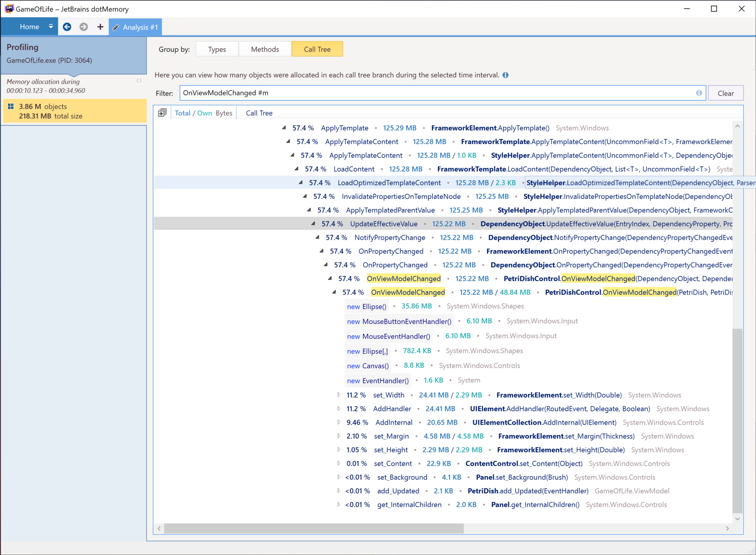
Task: Click the info icon near Memory allocation
Action: 139,81
